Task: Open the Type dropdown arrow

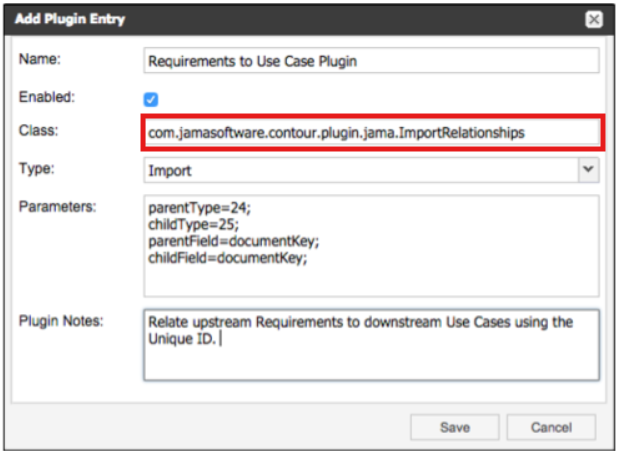Action: (x=589, y=170)
